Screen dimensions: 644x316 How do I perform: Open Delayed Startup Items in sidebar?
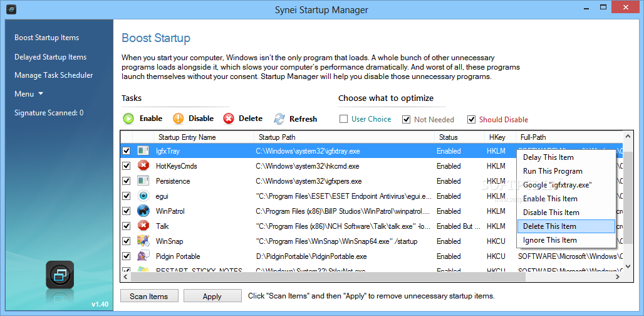[x=50, y=56]
